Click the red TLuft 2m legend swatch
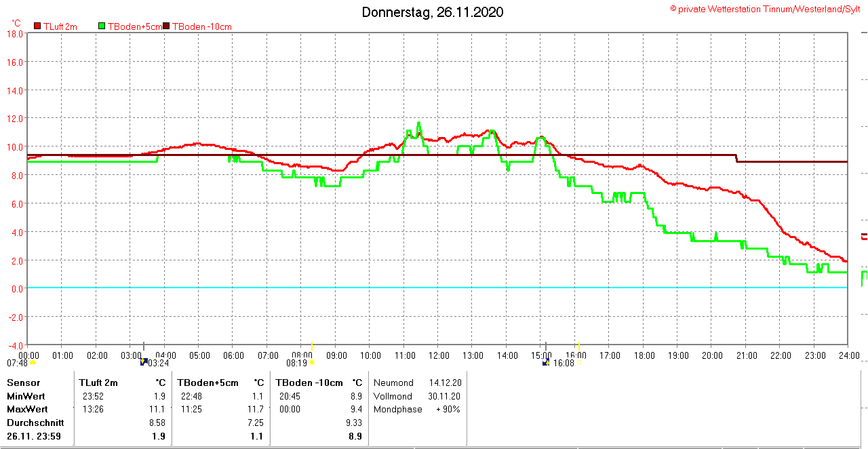 (x=37, y=26)
